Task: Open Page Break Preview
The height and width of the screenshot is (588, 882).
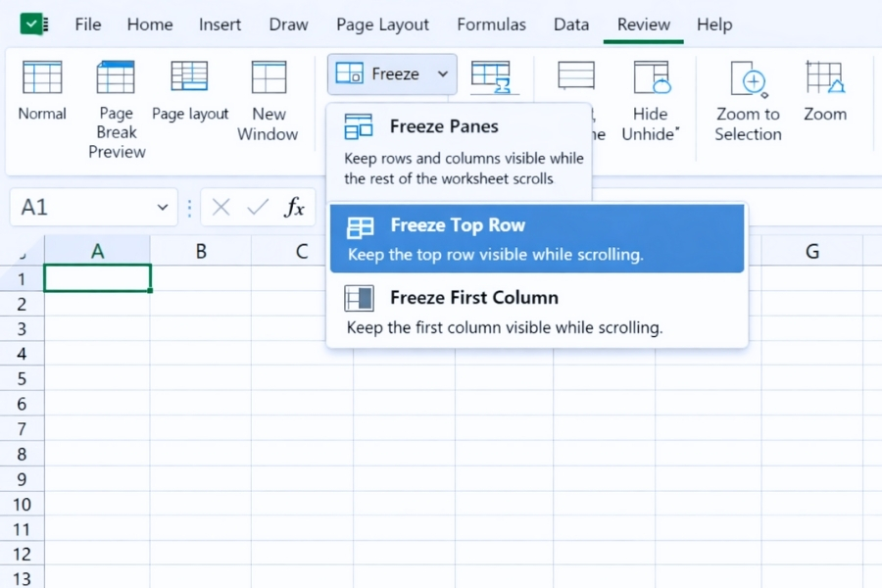Action: click(x=115, y=93)
